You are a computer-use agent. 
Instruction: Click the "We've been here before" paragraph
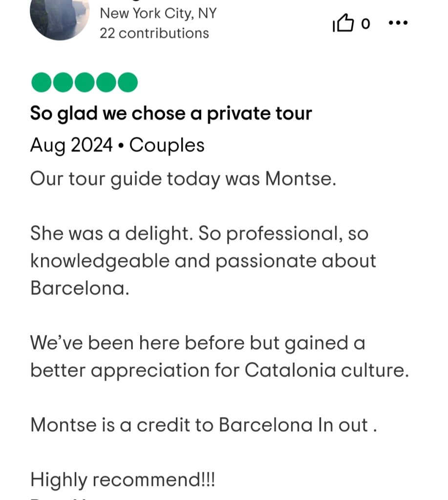coord(197,343)
